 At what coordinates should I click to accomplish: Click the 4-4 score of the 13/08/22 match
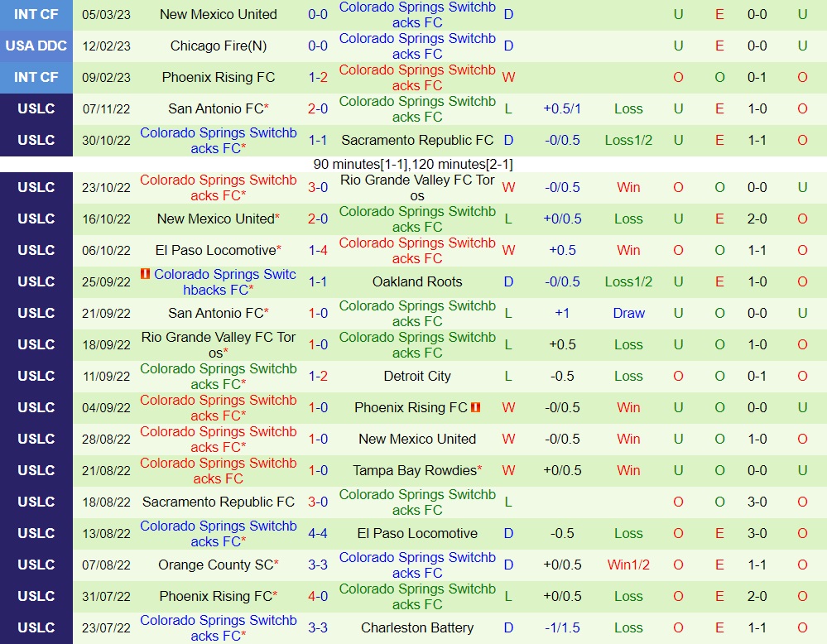click(x=318, y=533)
